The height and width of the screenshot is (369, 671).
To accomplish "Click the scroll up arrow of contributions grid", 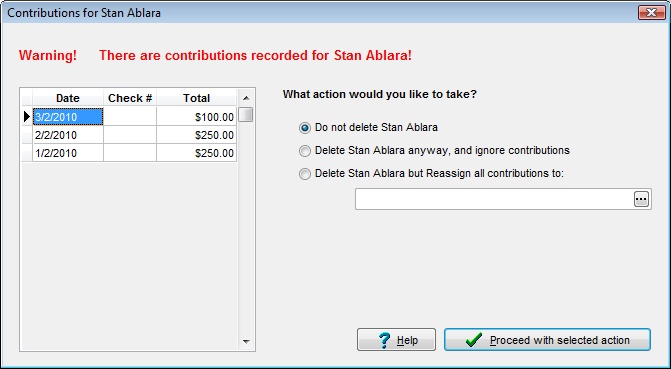I will [x=246, y=98].
